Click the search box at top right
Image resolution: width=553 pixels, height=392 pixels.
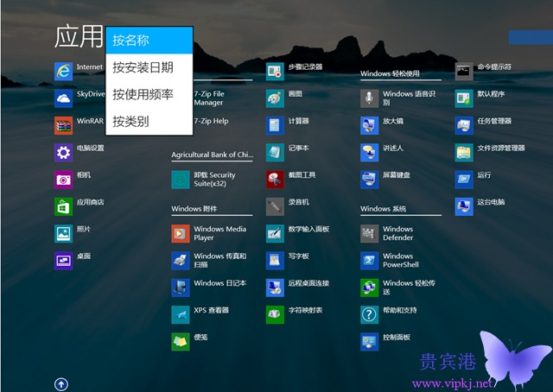(531, 37)
